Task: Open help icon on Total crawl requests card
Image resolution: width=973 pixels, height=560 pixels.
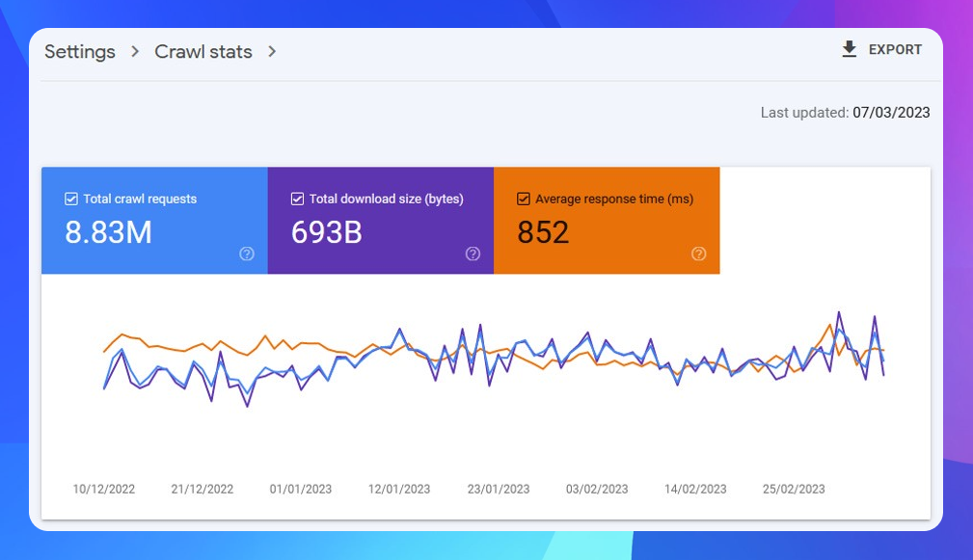Action: (x=247, y=253)
